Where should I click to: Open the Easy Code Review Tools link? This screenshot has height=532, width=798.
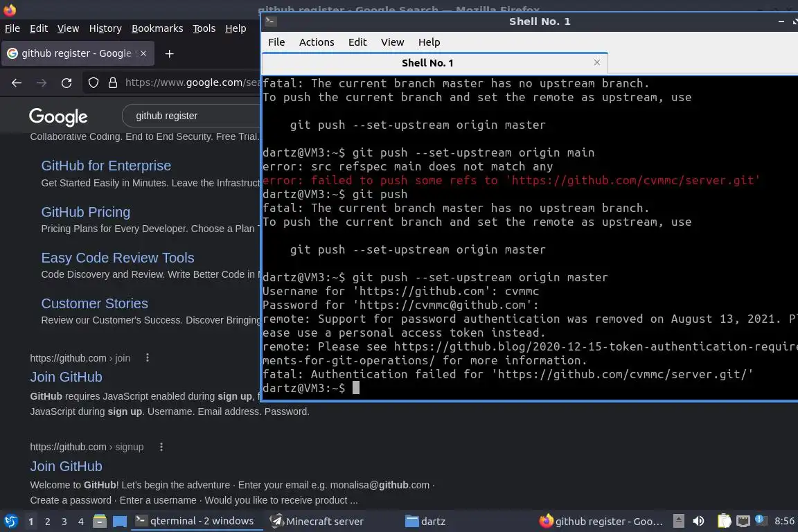[118, 258]
